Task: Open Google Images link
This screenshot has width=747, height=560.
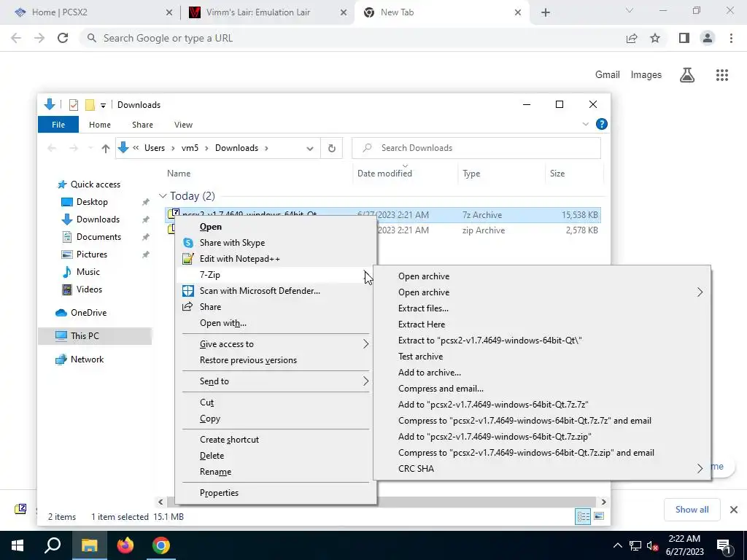Action: 646,75
